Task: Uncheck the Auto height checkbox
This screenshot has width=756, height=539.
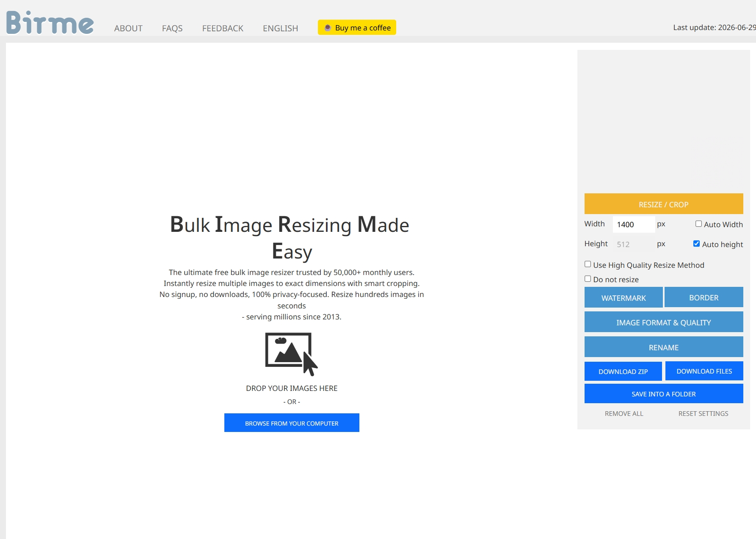Action: click(696, 244)
